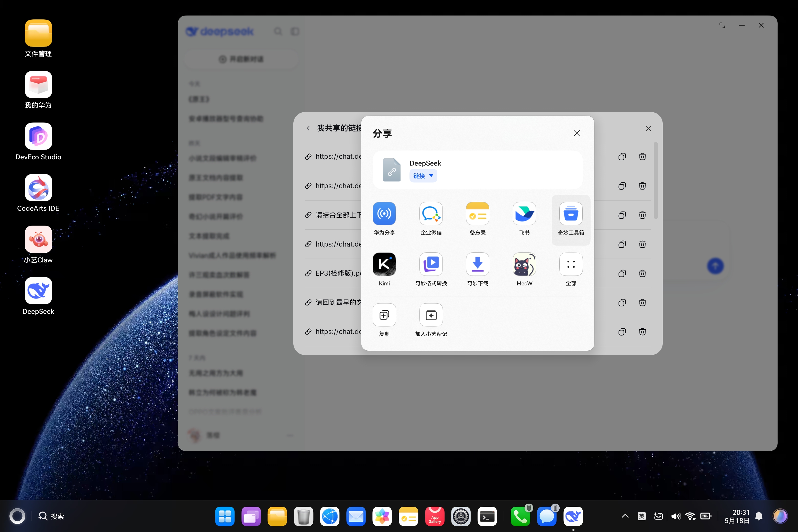Screen dimensions: 798x532
Task: Open volume control in tray
Action: click(x=675, y=516)
